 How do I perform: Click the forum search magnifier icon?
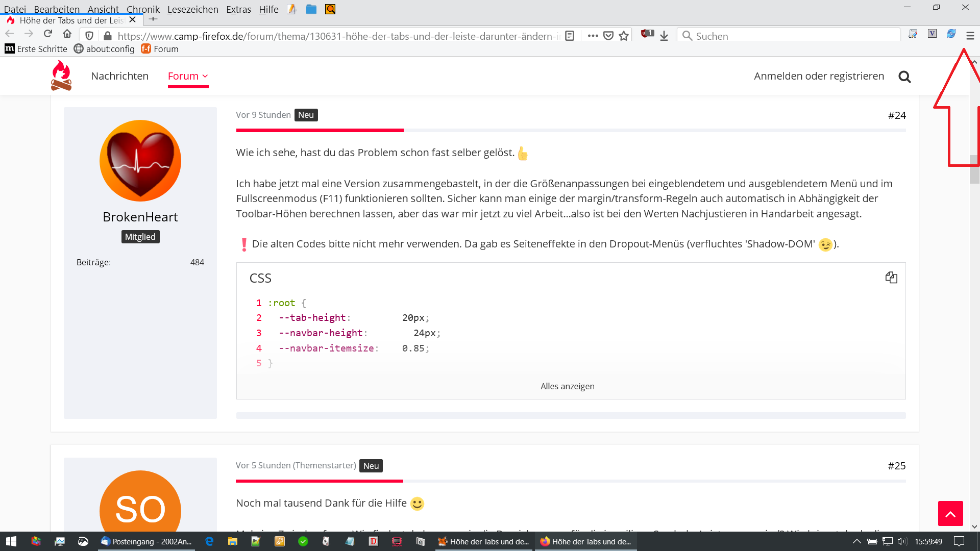[904, 77]
